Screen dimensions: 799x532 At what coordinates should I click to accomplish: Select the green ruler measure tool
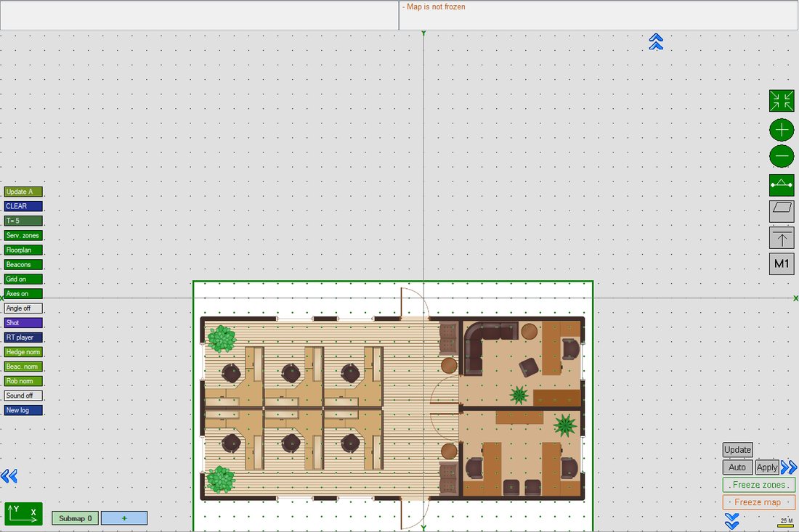coord(781,185)
